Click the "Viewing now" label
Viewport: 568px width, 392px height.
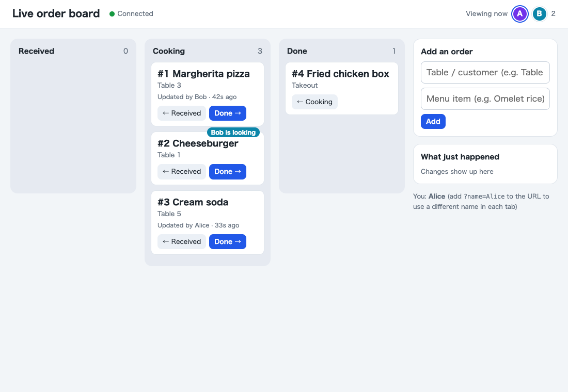tap(486, 14)
